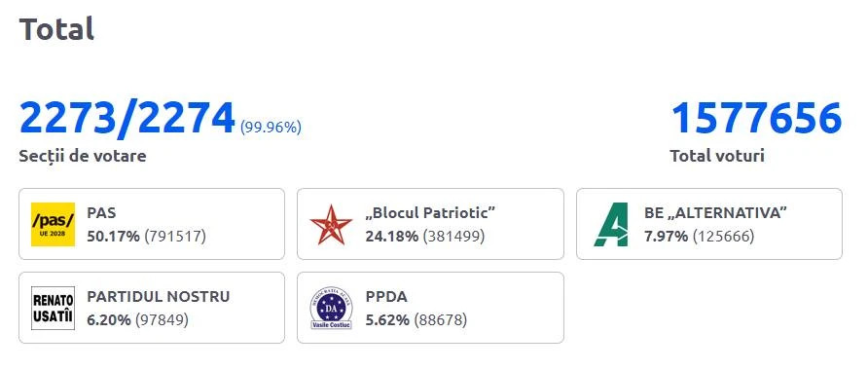Click the PPDA round blue emblem
Viewport: 868px width, 370px height.
(x=331, y=308)
